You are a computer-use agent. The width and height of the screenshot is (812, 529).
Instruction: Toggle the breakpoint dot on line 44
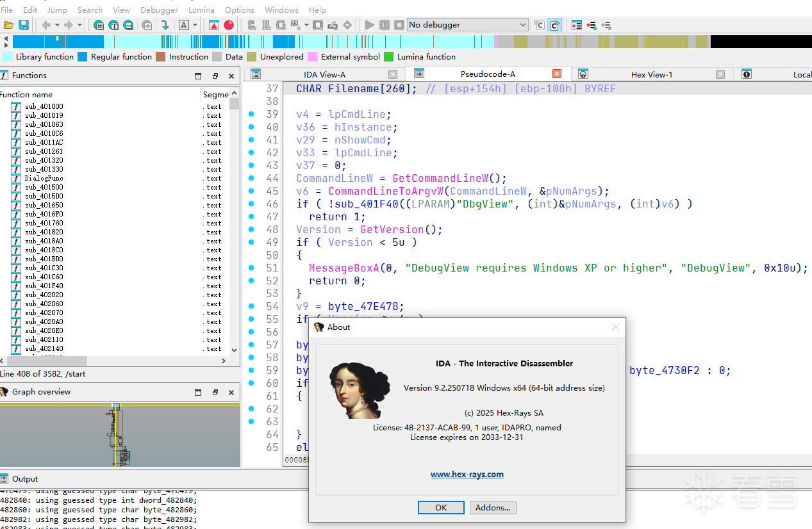(x=251, y=178)
